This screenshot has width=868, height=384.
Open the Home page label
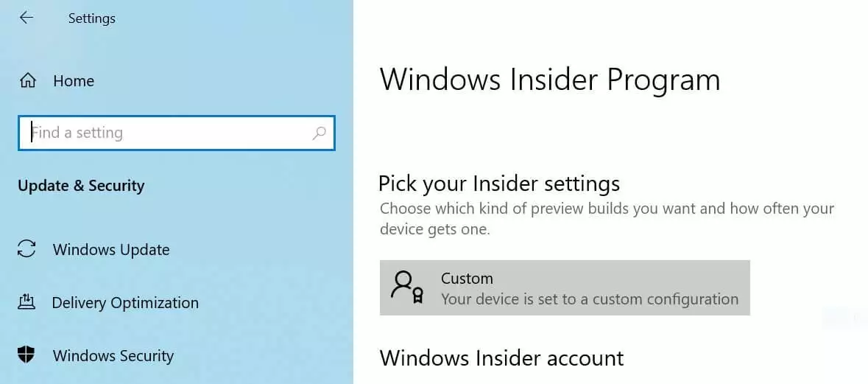pos(74,81)
